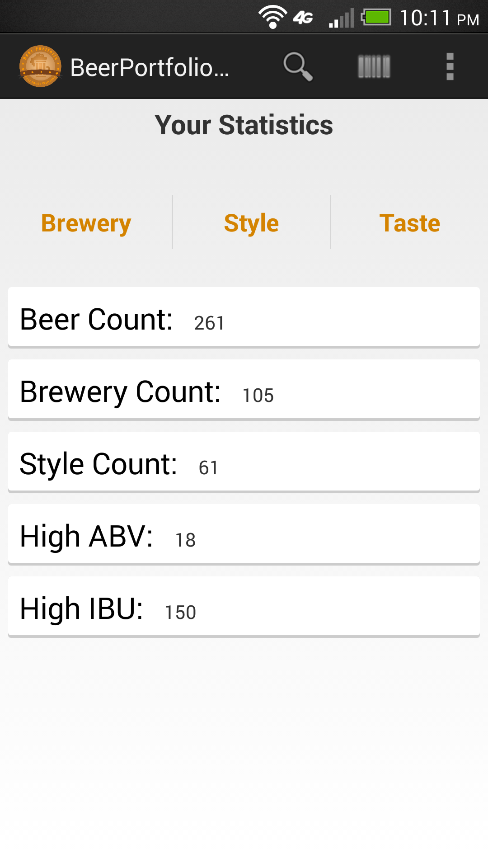488x868 pixels.
Task: Open the search magnifier icon
Action: point(298,66)
